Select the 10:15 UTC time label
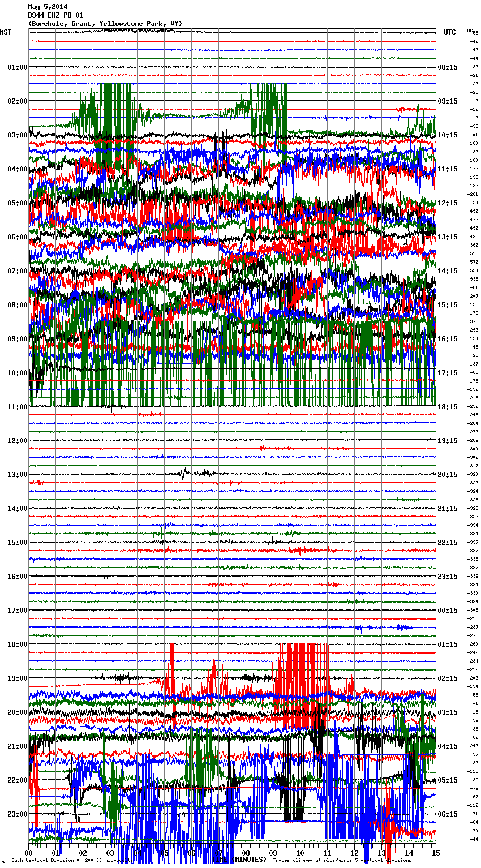 pyautogui.click(x=448, y=135)
